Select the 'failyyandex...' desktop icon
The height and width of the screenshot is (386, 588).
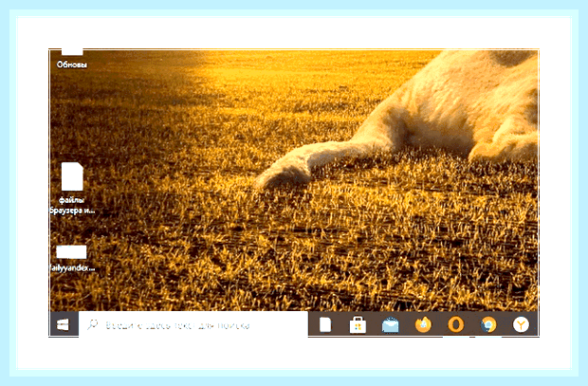point(71,252)
